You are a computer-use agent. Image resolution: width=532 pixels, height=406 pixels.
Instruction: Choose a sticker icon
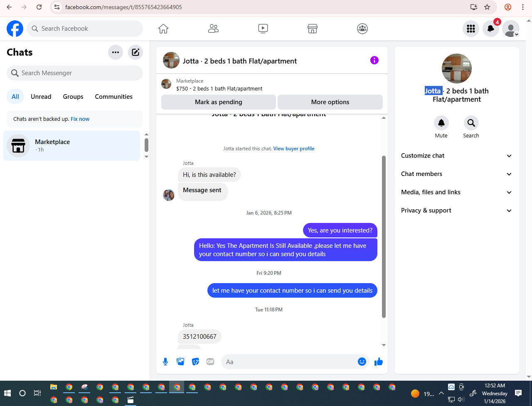195,362
